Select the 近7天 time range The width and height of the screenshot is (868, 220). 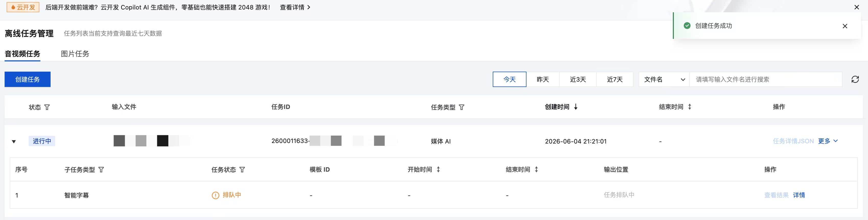pyautogui.click(x=615, y=79)
